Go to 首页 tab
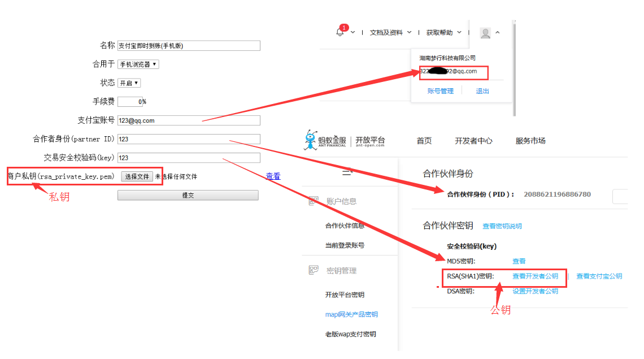Screen dimensions: 644x359 pyautogui.click(x=424, y=141)
